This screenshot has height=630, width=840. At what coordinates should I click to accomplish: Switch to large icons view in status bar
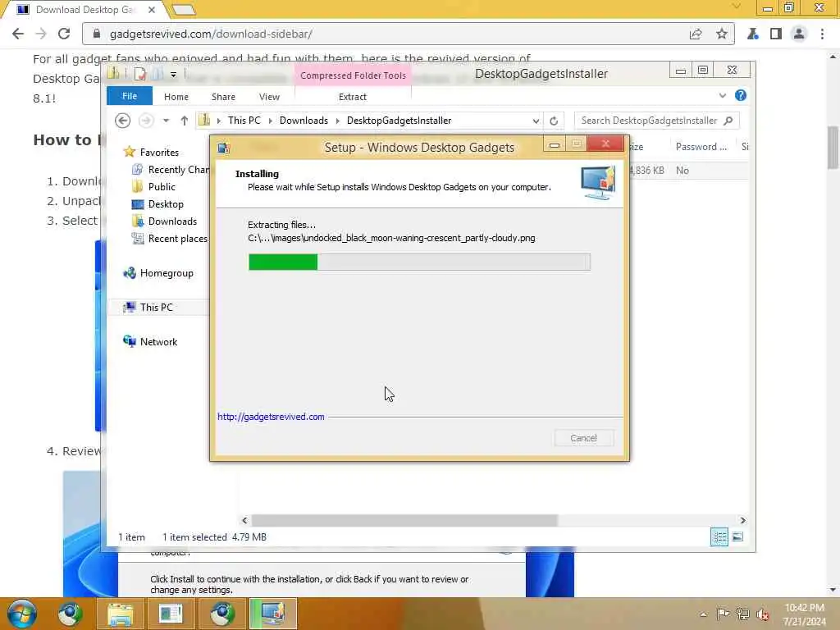click(737, 536)
